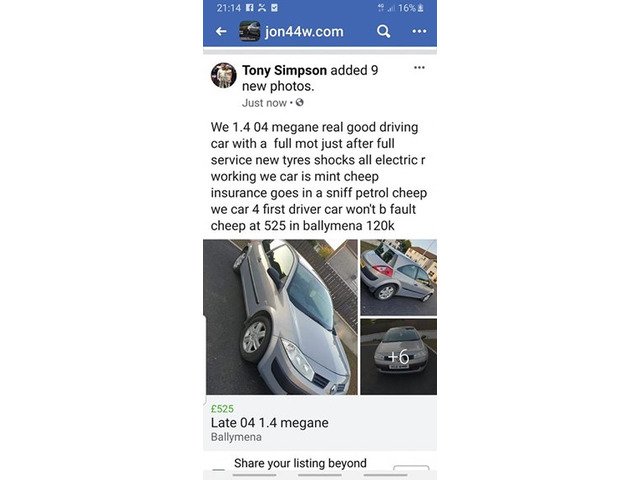Open the header three-dots overflow menu
Image resolution: width=640 pixels, height=480 pixels.
419,31
